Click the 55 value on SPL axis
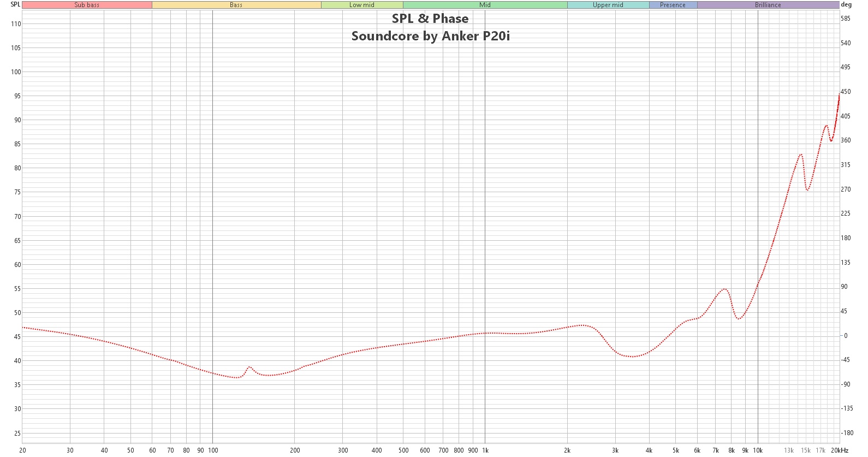This screenshot has width=868, height=457. point(17,289)
